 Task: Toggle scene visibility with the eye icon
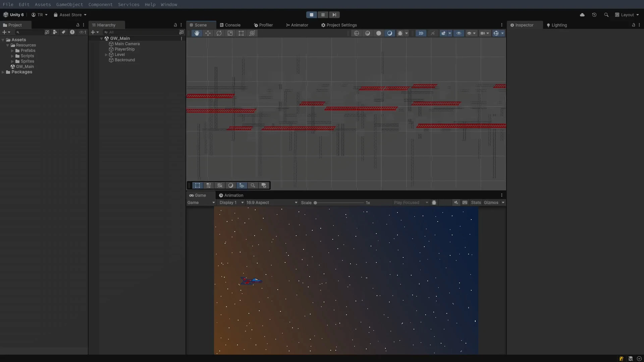point(459,33)
